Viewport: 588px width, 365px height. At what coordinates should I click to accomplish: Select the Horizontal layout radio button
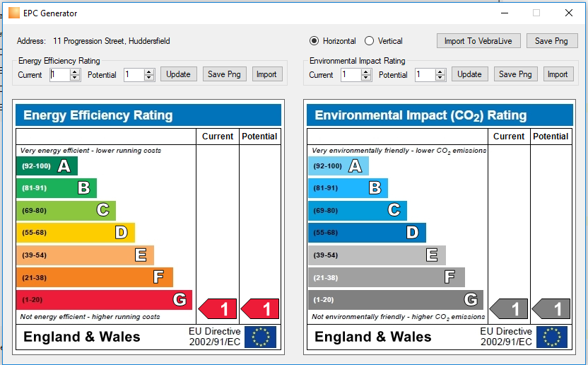[x=314, y=40]
